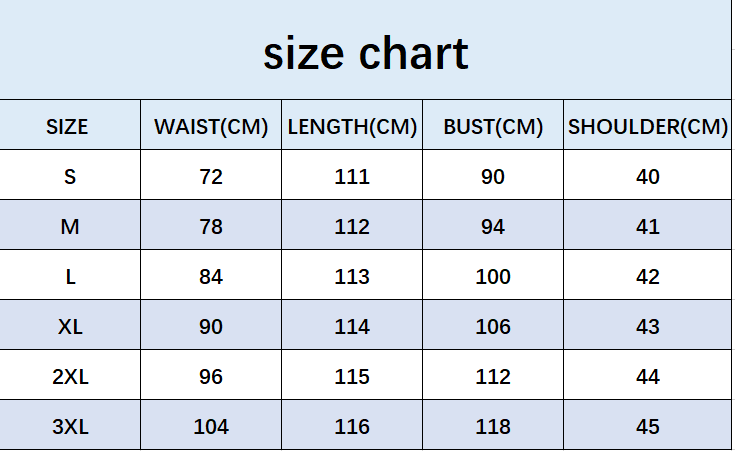Screen dimensions: 735x451
Task: Click the L size row label
Action: [x=70, y=277]
